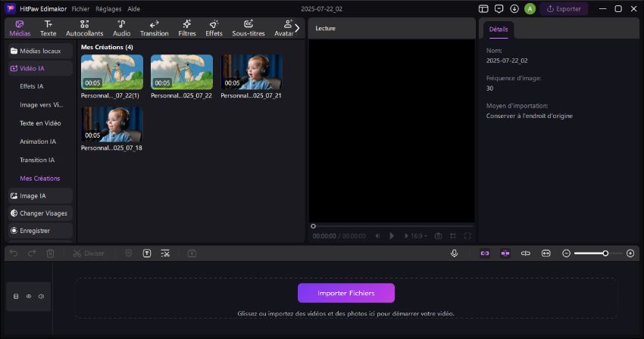The height and width of the screenshot is (339, 644).
Task: Open the Transition tab
Action: (155, 28)
